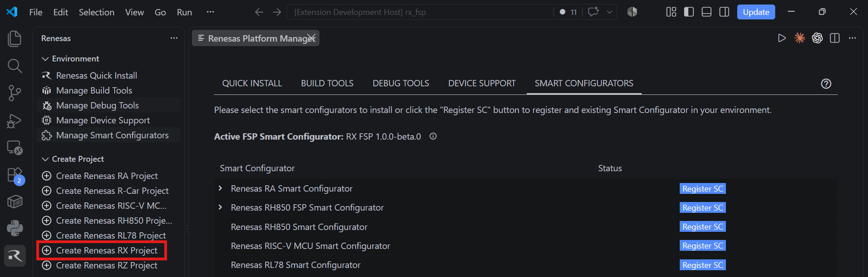
Task: Open the Edit menu
Action: (x=61, y=12)
